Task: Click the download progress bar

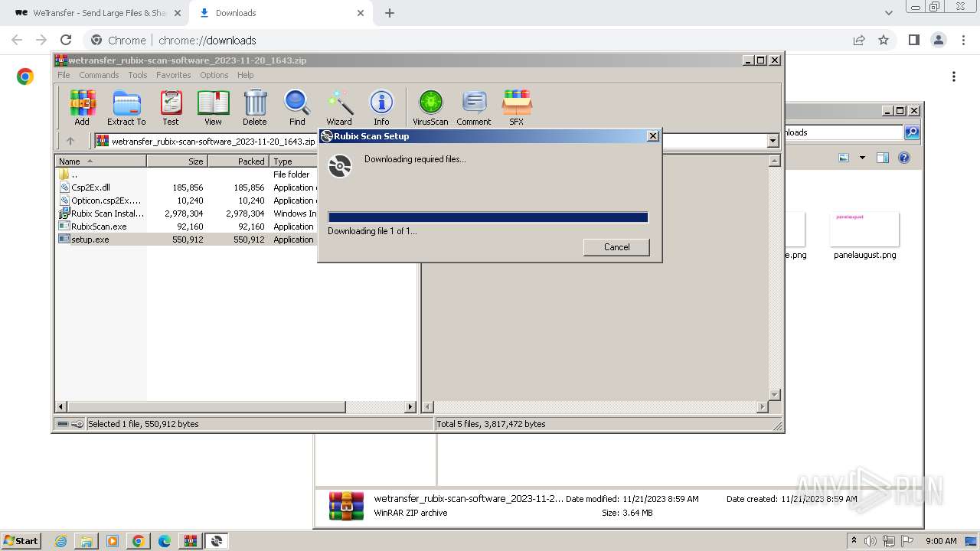Action: tap(488, 217)
